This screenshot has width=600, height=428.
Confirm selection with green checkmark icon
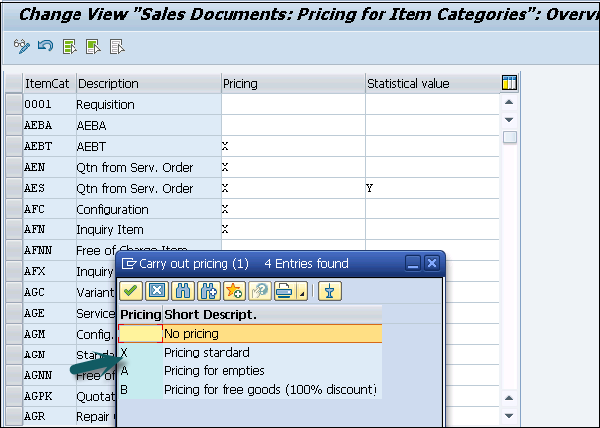pos(130,291)
